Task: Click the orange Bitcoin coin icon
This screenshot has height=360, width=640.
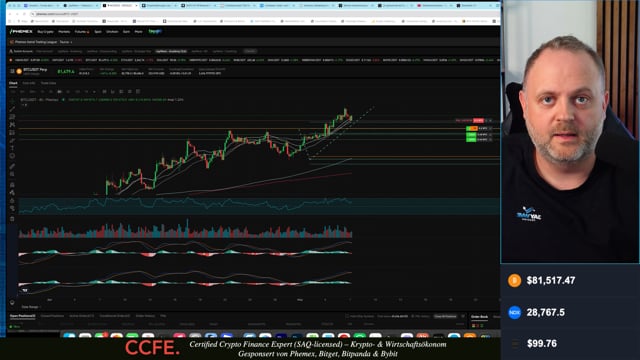Action: 19,71
